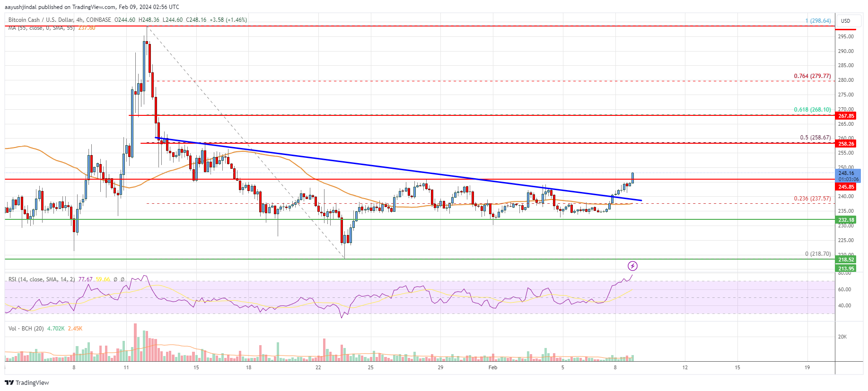Click the 295.00 price axis label

(846, 36)
